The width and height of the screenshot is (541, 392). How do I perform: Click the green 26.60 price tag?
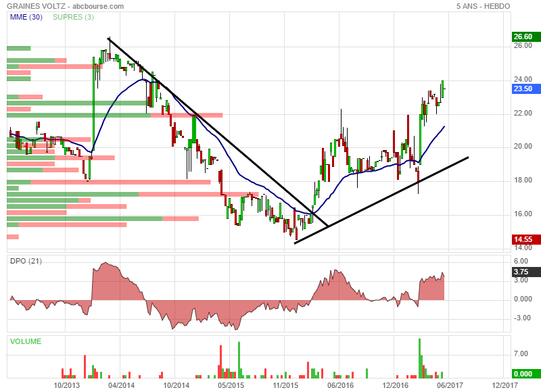(x=526, y=36)
